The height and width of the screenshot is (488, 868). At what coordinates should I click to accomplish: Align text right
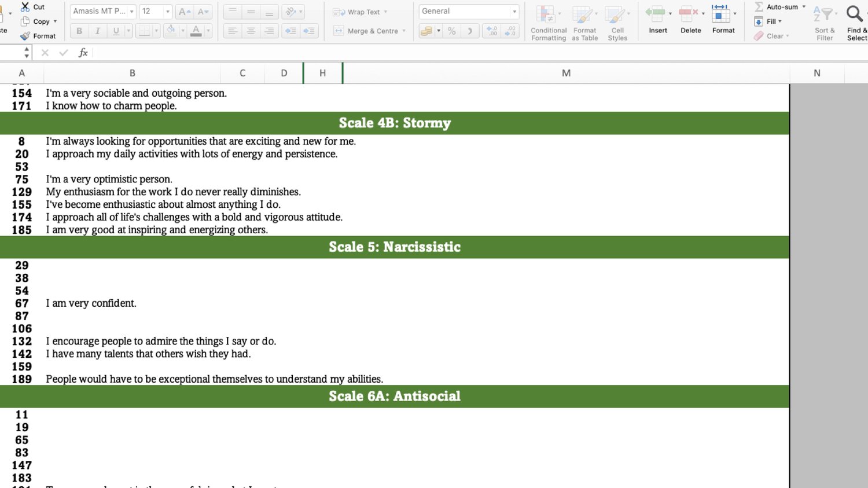269,31
